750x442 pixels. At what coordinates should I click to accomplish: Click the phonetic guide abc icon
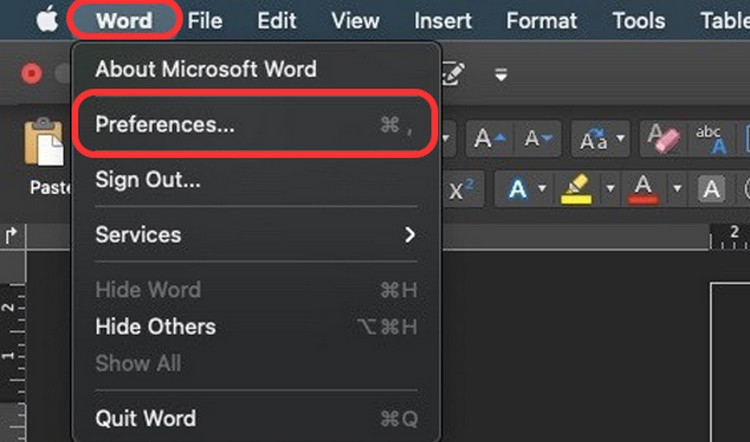click(x=711, y=139)
